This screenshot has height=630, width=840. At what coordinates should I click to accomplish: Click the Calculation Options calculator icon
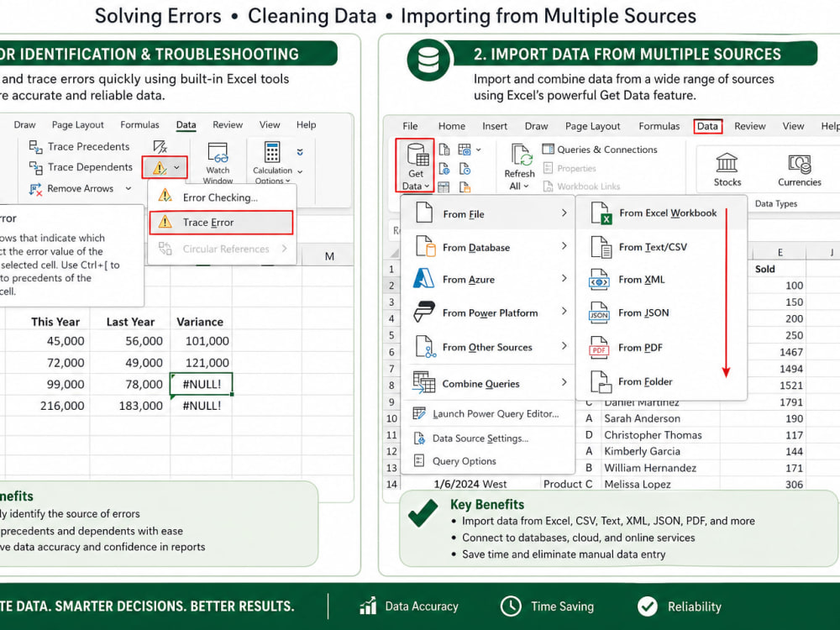pyautogui.click(x=272, y=152)
